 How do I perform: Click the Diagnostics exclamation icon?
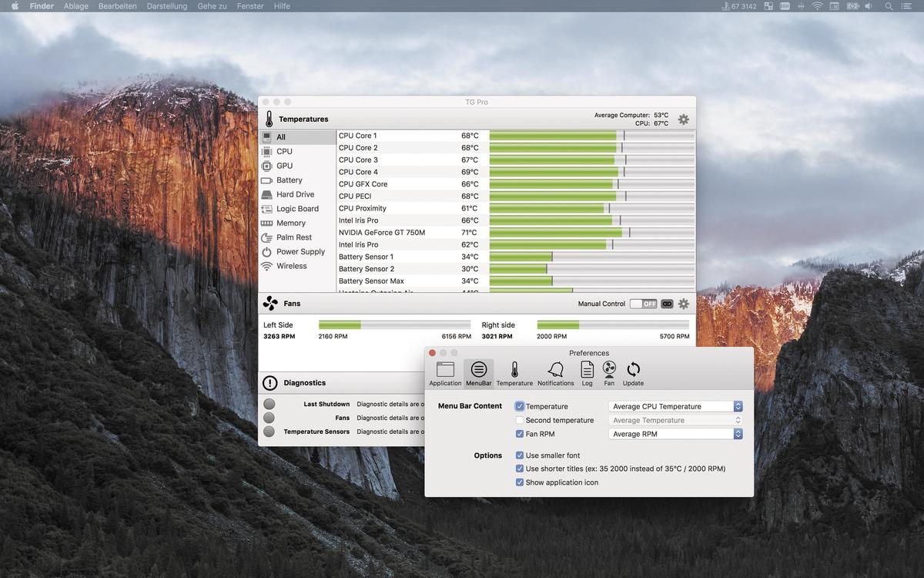[x=269, y=383]
